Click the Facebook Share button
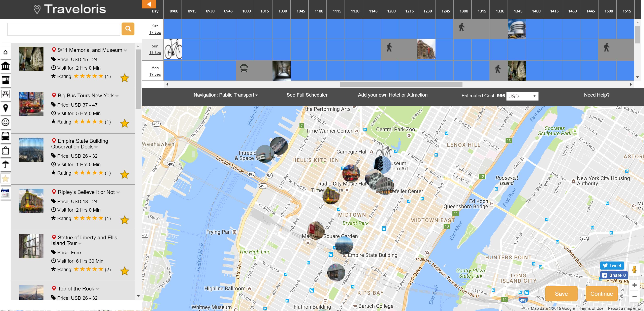The height and width of the screenshot is (311, 644). 614,275
